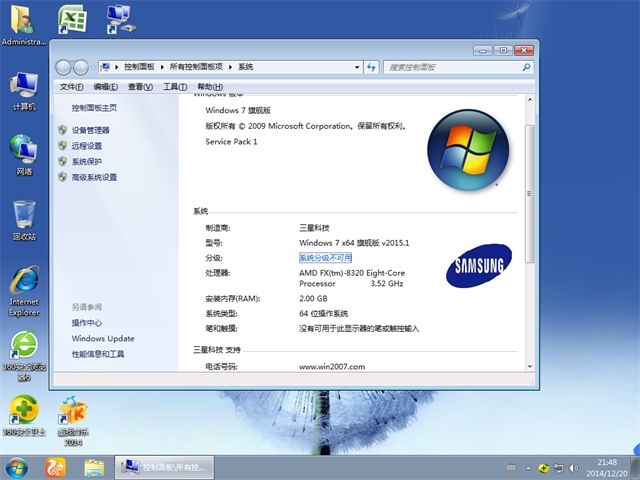Expand the breadcrumb arrow after 控制面板
Viewport: 640px width, 480px height.
coord(151,67)
